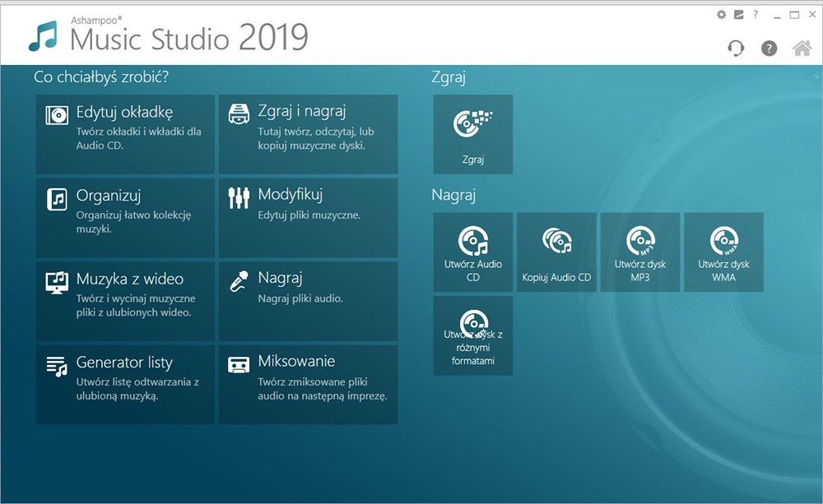Click text 'Organizuj łatwo kolekcję muzyki.'
Image resolution: width=823 pixels, height=504 pixels.
tap(134, 222)
